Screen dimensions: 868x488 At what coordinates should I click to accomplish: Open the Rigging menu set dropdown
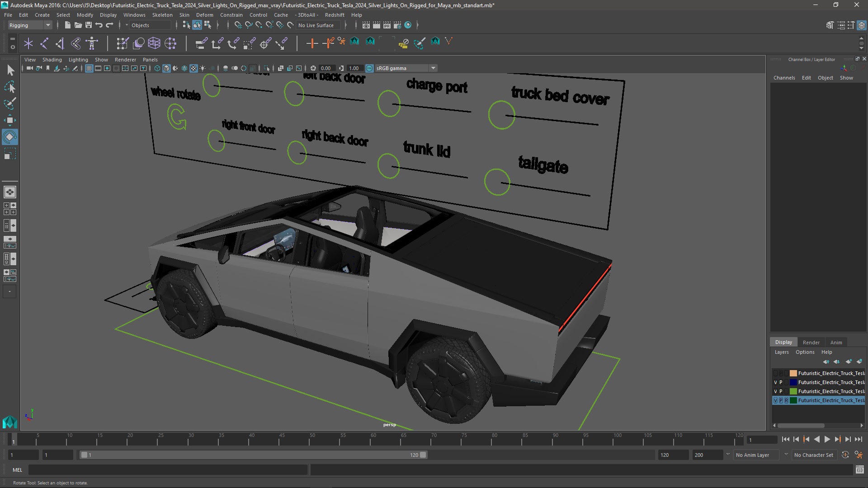[x=30, y=25]
